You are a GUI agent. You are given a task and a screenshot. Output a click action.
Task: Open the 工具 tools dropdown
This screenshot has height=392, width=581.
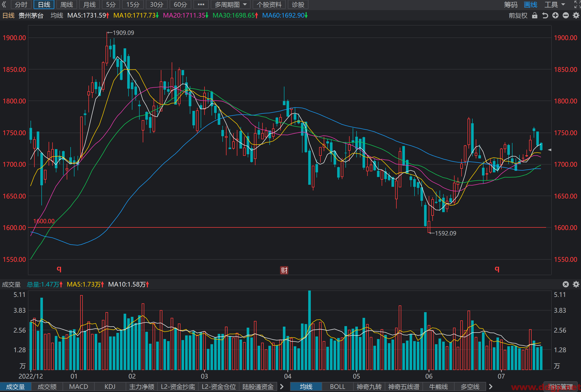coord(555,5)
